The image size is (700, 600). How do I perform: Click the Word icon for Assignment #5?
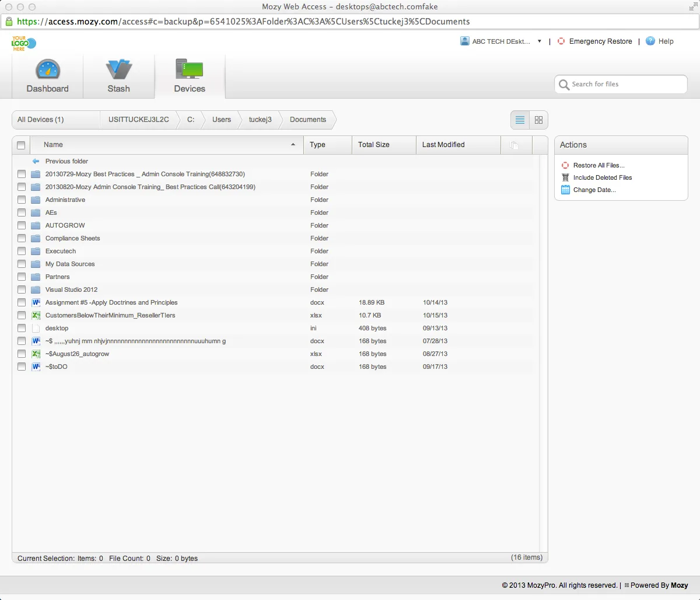click(x=36, y=302)
